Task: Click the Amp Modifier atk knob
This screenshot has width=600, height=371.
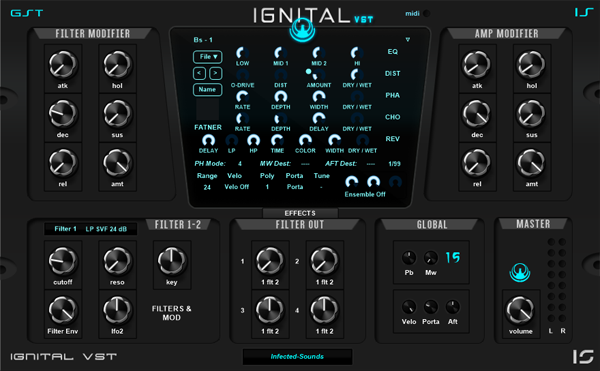Action: click(x=477, y=65)
